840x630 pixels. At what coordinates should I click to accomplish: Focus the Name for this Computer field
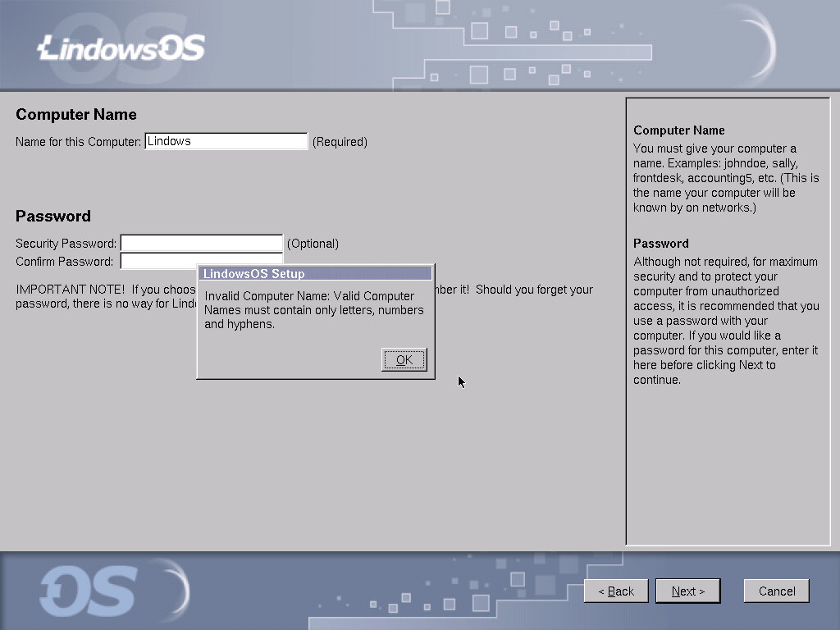[226, 141]
